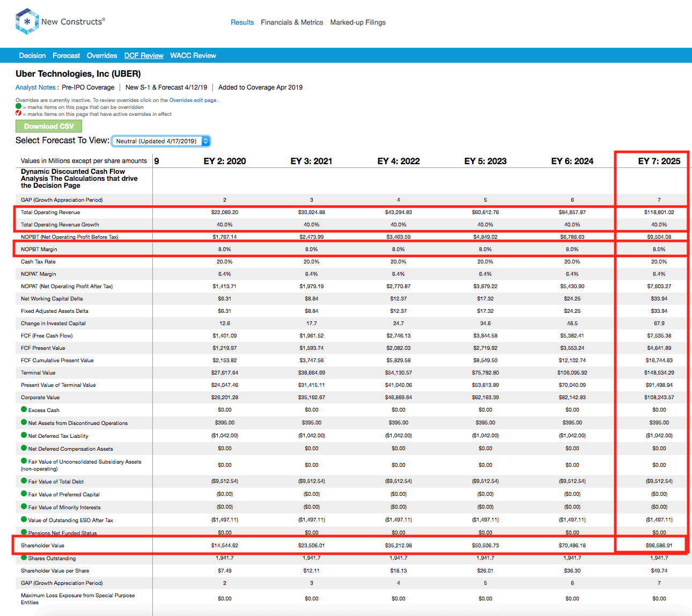
Task: Select the Terminal Value row label
Action: [38, 373]
